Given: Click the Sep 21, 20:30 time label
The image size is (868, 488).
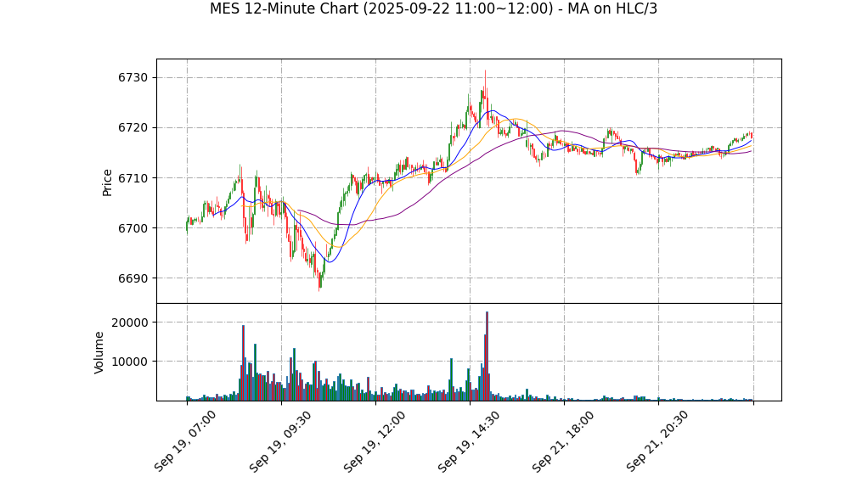Looking at the screenshot, I should (657, 441).
